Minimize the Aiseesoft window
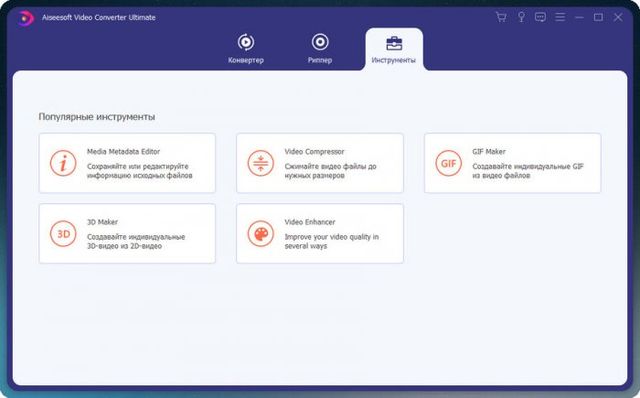 [579, 18]
